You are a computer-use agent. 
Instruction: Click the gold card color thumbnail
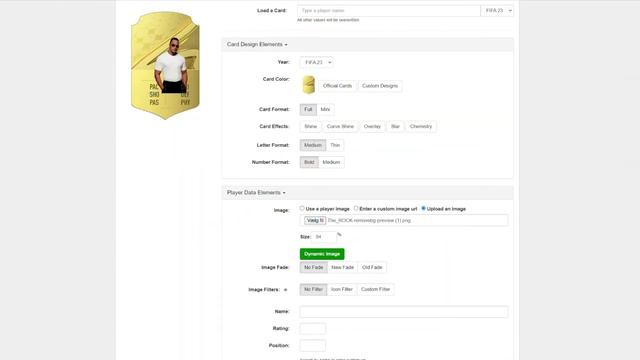309,85
